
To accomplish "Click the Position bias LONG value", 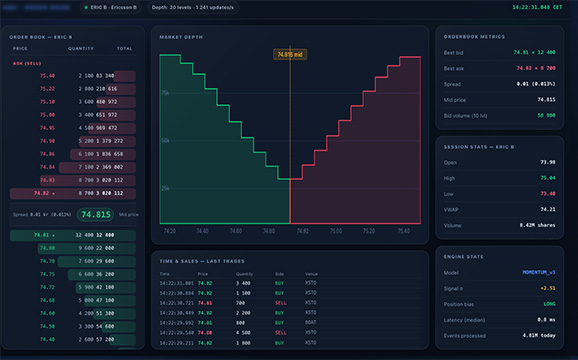I will point(549,304).
